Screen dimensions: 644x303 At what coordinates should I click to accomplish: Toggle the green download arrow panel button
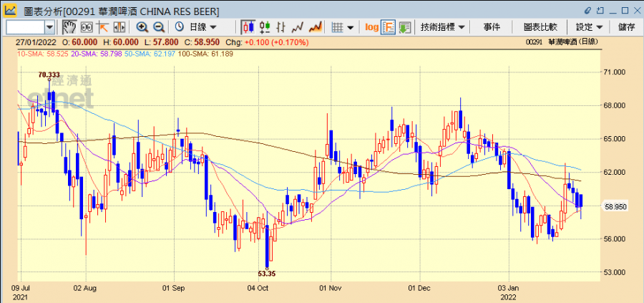pyautogui.click(x=405, y=27)
